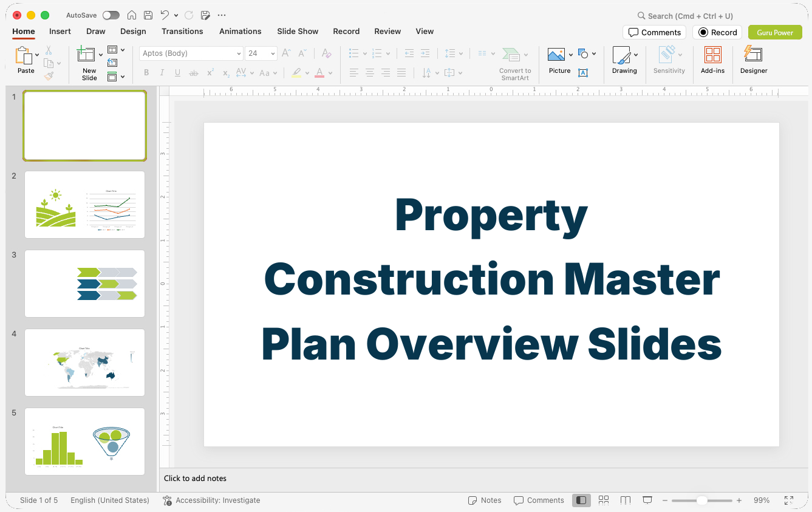Open the Undo history dropdown arrow
Screen dimensions: 812x512
pyautogui.click(x=176, y=15)
